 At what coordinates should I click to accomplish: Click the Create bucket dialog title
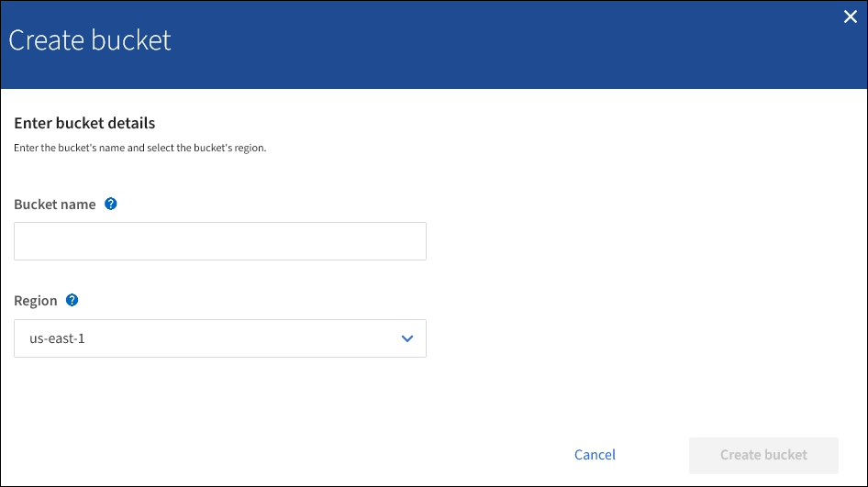click(90, 40)
